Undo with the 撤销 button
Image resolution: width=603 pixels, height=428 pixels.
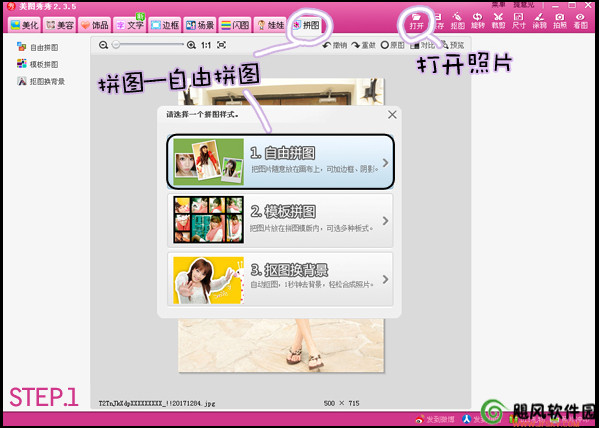pyautogui.click(x=335, y=45)
